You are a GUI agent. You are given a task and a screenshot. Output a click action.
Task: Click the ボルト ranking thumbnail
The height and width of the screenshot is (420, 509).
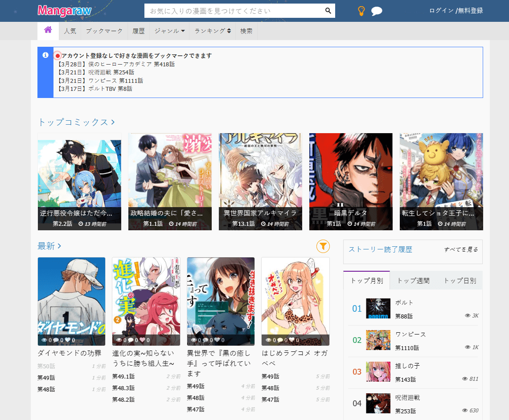pos(378,309)
